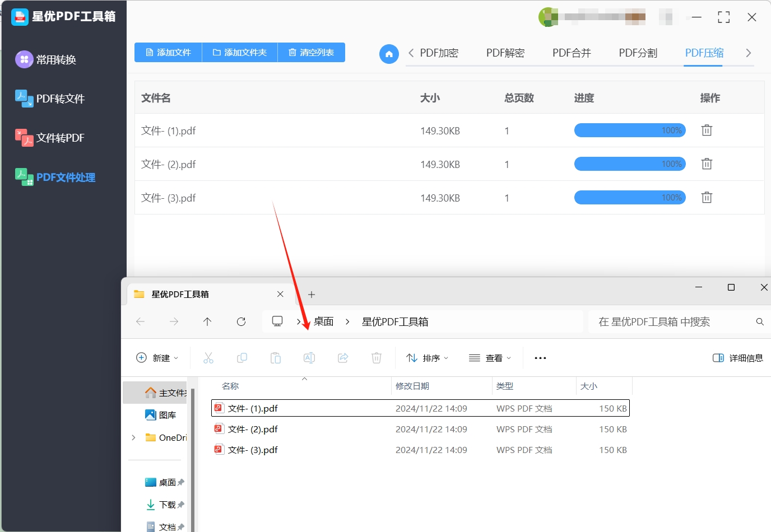Open the 排序 sort dropdown
This screenshot has height=532, width=771.
click(428, 358)
